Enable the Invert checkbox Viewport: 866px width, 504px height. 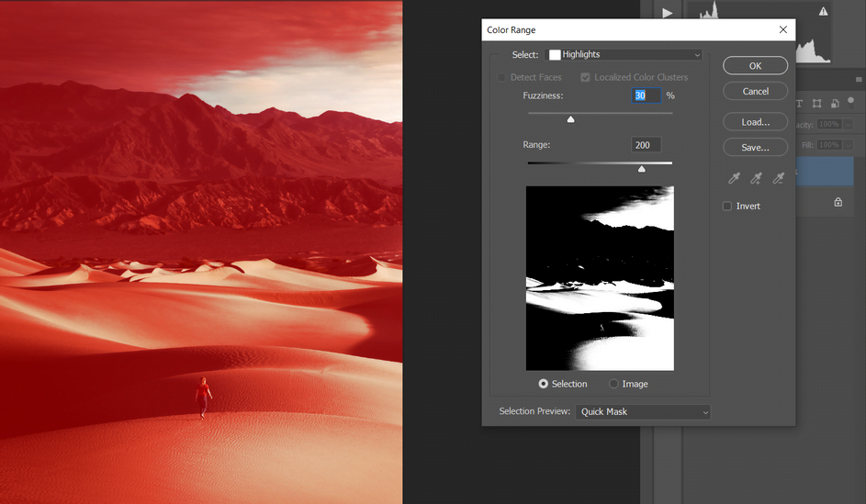tap(727, 207)
